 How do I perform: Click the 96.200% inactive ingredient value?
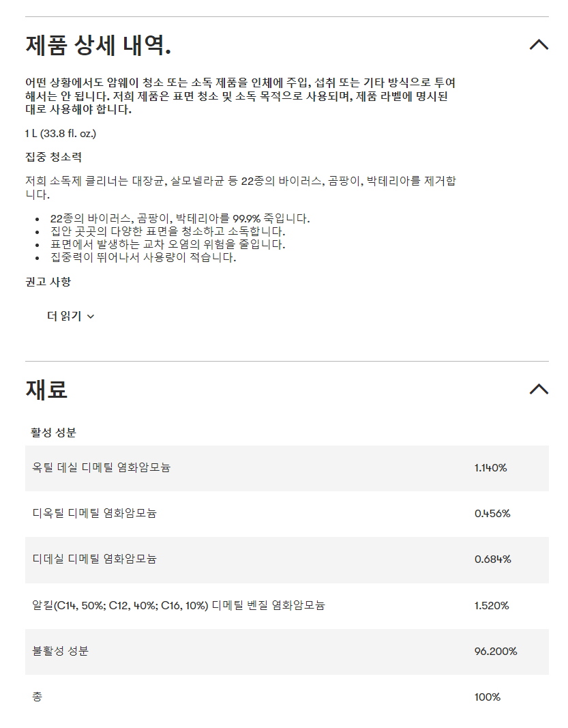click(495, 651)
